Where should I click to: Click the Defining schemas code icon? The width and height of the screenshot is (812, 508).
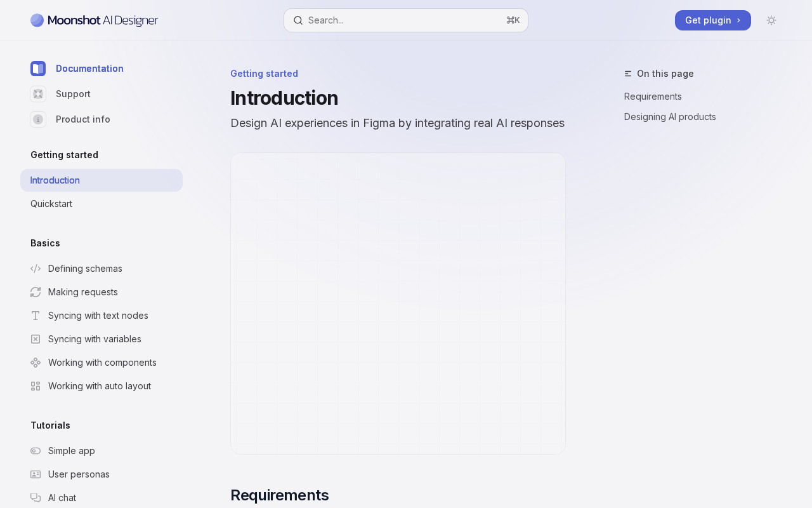36,269
